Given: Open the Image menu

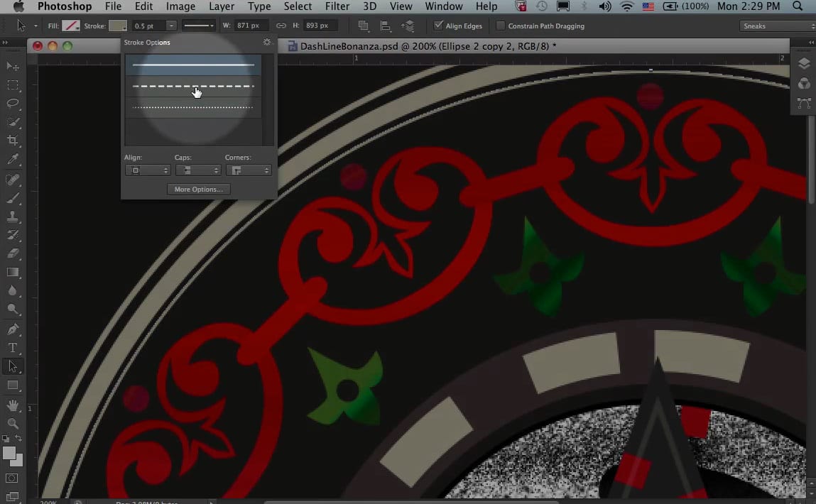Looking at the screenshot, I should [180, 6].
